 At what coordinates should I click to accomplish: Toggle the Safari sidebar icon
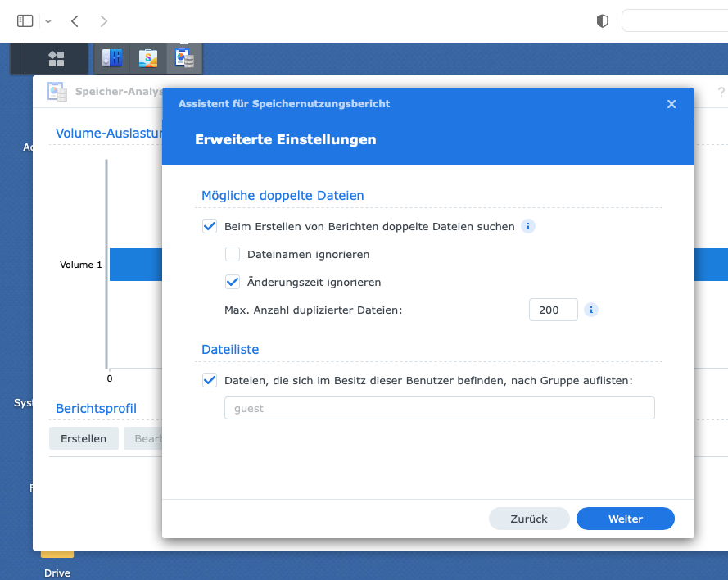point(25,21)
